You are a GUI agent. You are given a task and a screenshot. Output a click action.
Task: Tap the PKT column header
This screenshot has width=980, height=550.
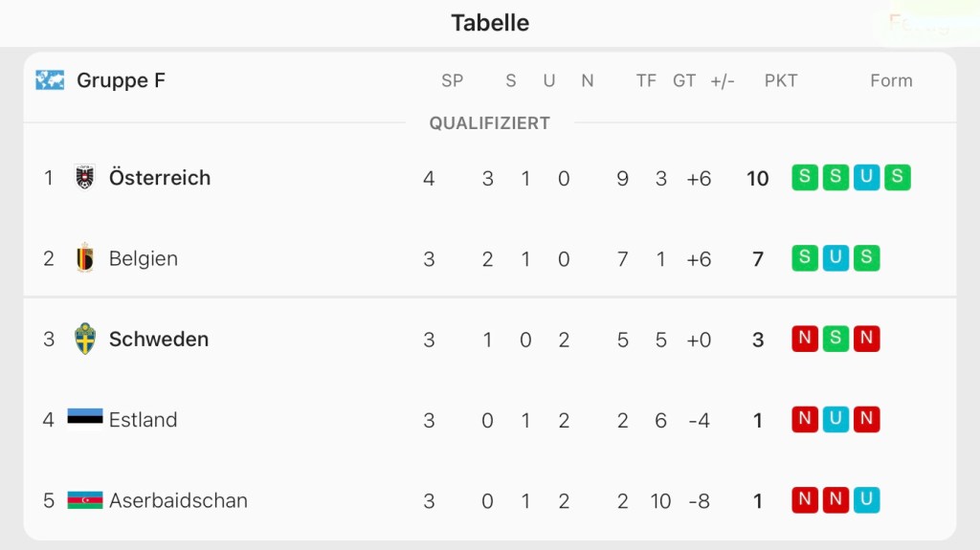pyautogui.click(x=781, y=80)
